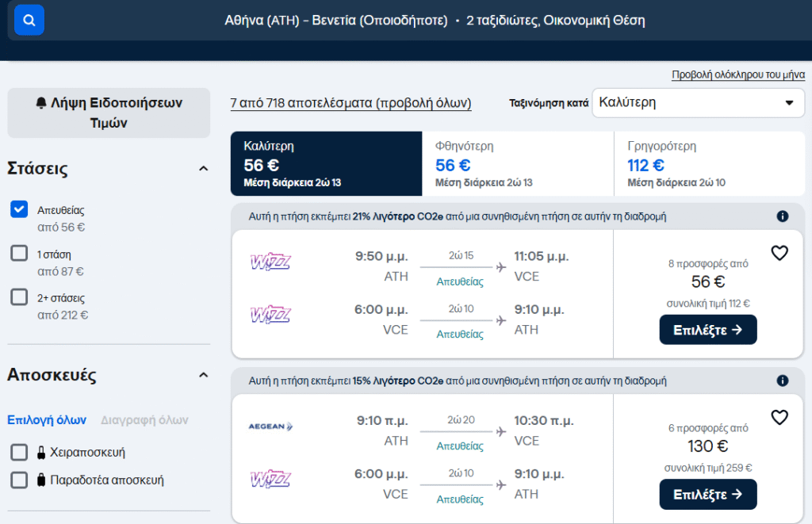Screen dimensions: 812x524
Task: Uncheck the Απευθείας direct flights filter
Action: tap(19, 209)
